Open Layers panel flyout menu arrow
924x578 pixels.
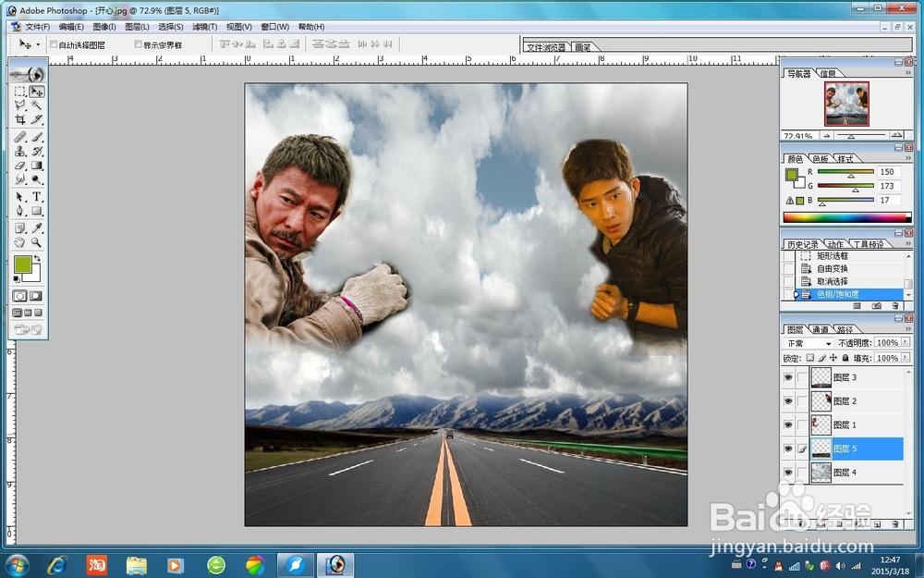coord(908,328)
